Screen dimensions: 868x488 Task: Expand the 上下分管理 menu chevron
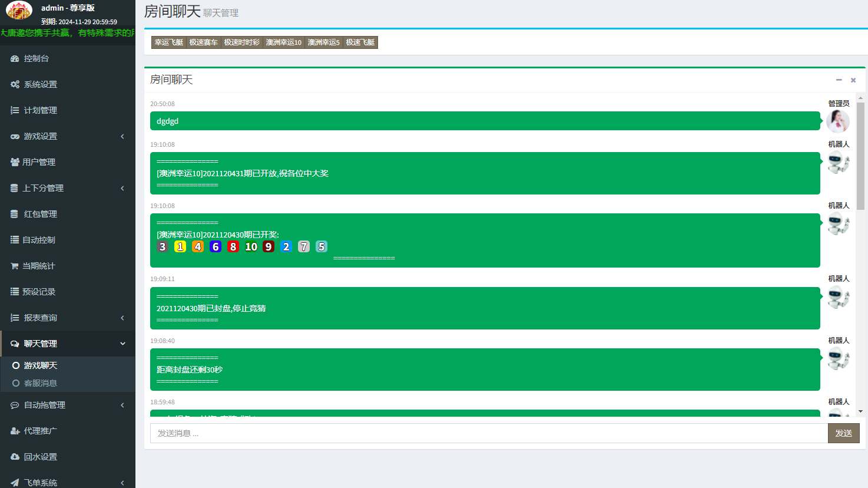(122, 188)
